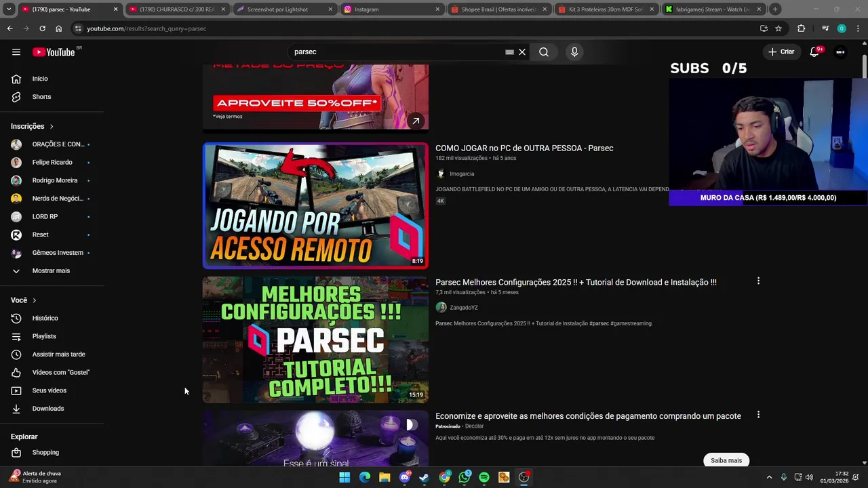Open the ZangadoYZ channel link
This screenshot has width=868, height=488.
pyautogui.click(x=463, y=308)
